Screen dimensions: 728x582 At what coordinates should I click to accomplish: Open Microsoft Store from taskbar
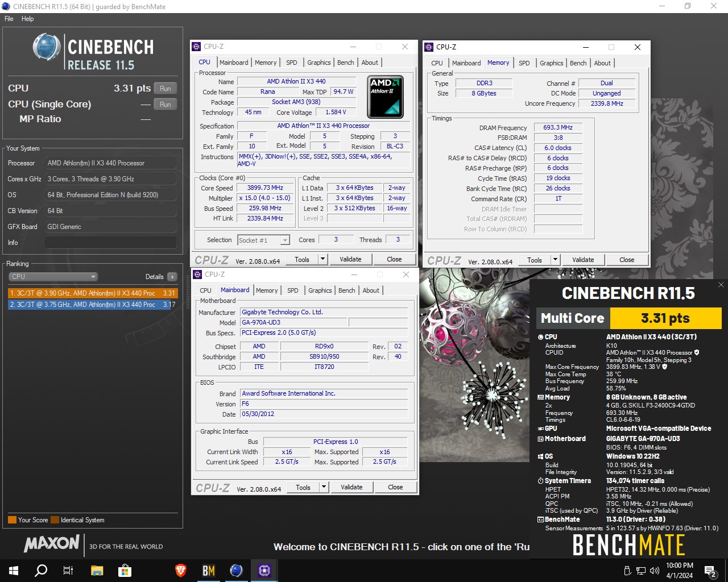pos(125,570)
